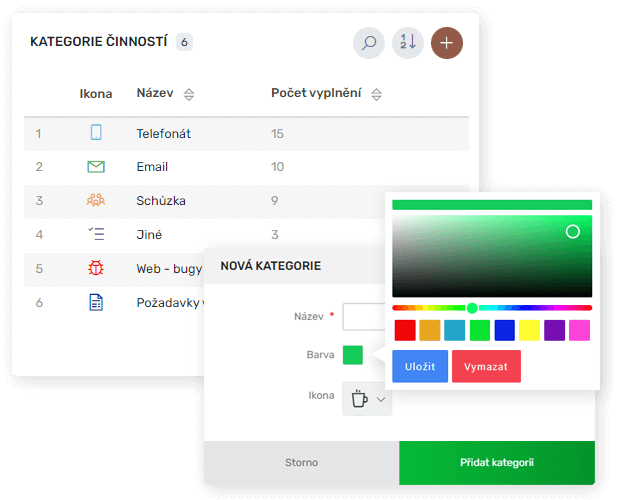Sort table by Počet vyplnění column

click(x=376, y=95)
